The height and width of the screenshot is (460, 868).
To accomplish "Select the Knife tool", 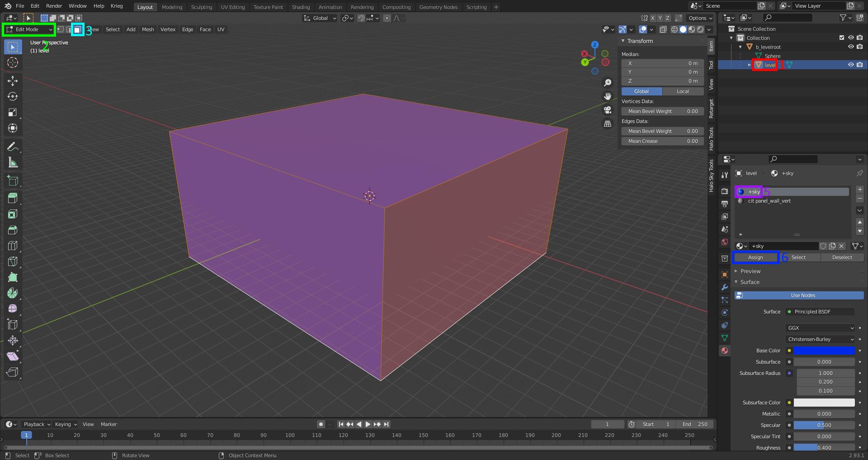I will [13, 261].
